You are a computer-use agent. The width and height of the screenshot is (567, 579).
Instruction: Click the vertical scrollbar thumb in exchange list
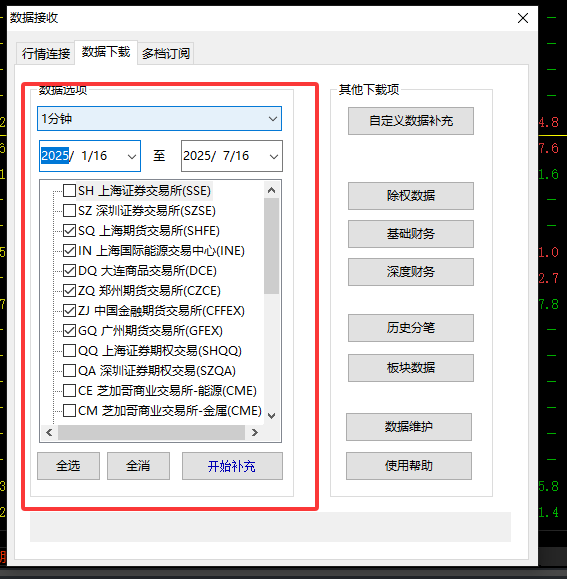point(271,246)
